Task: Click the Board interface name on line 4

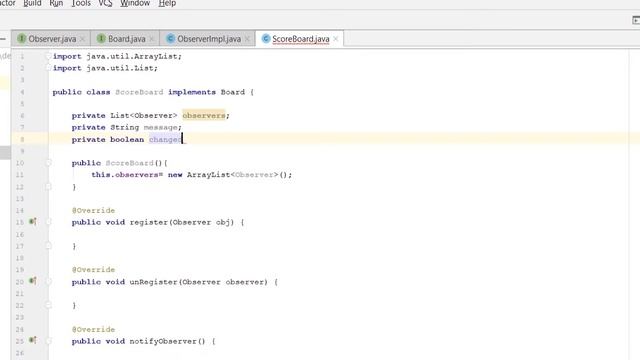Action: point(233,92)
